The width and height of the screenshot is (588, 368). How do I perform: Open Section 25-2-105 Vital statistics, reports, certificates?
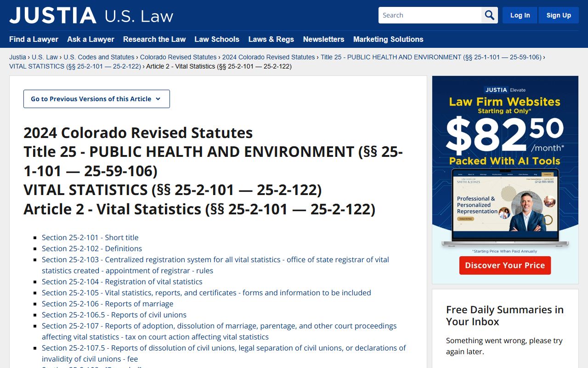coord(206,293)
